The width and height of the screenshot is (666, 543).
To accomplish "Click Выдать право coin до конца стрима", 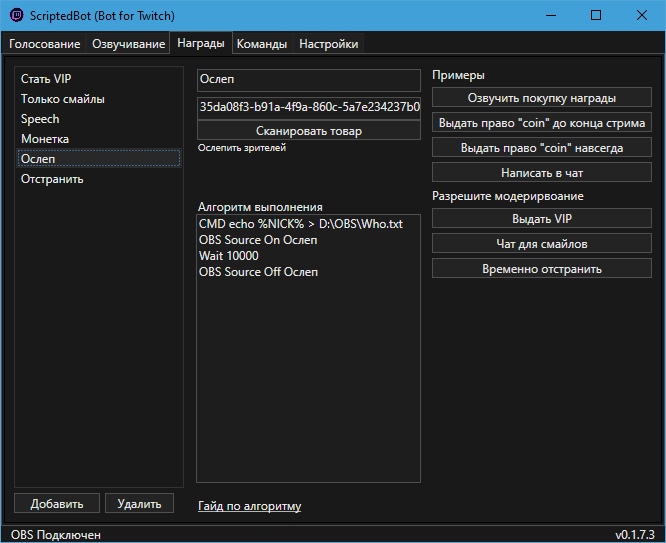I will [542, 123].
